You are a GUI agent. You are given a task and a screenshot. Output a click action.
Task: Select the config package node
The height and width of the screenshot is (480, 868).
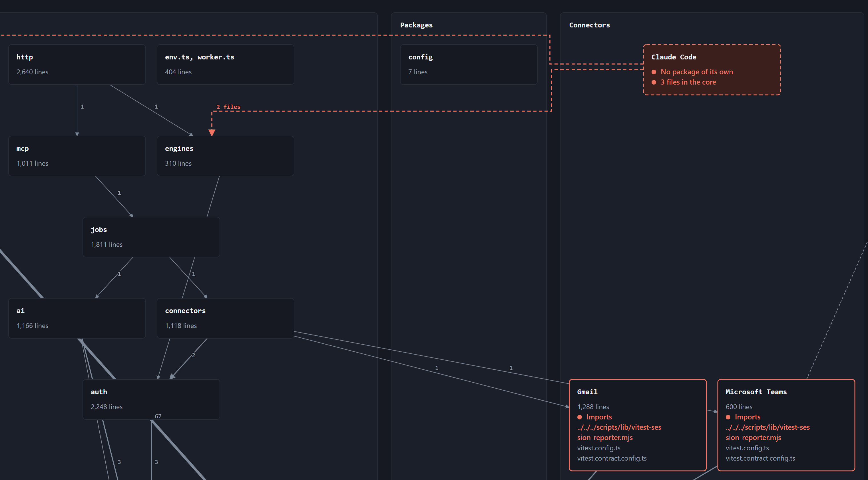[469, 64]
